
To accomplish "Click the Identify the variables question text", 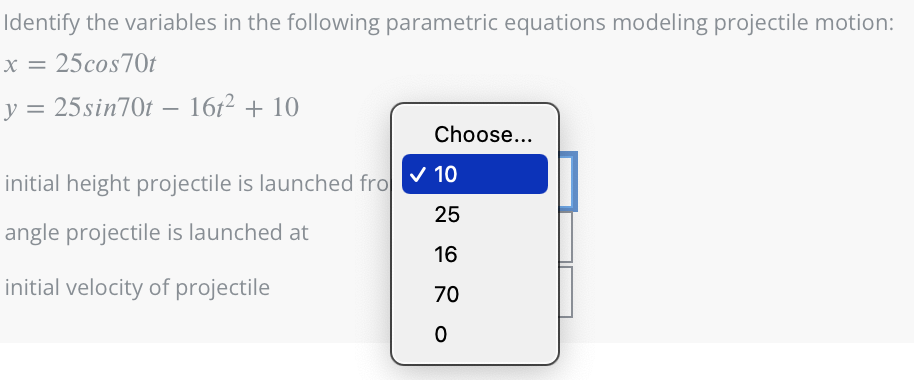I will coord(448,23).
